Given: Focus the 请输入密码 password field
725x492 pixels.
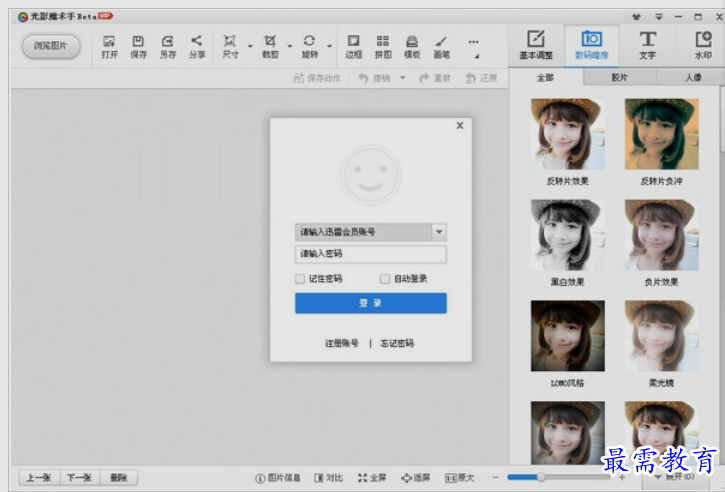Looking at the screenshot, I should [371, 254].
